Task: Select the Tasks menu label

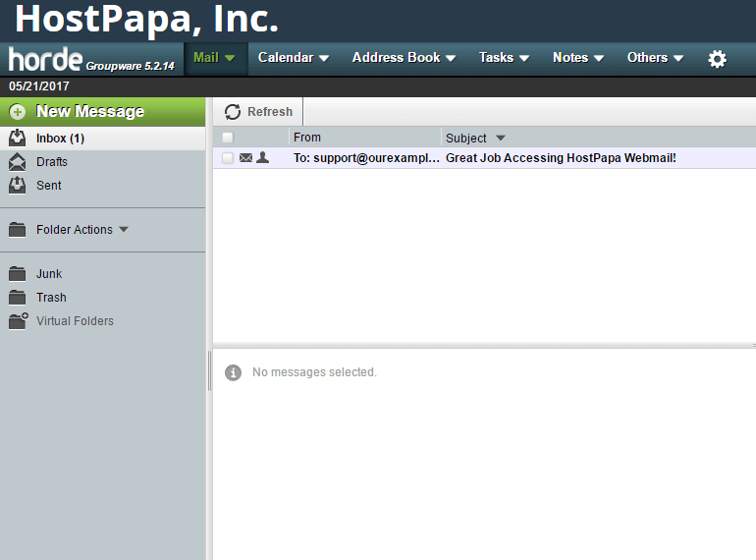Action: click(x=496, y=57)
